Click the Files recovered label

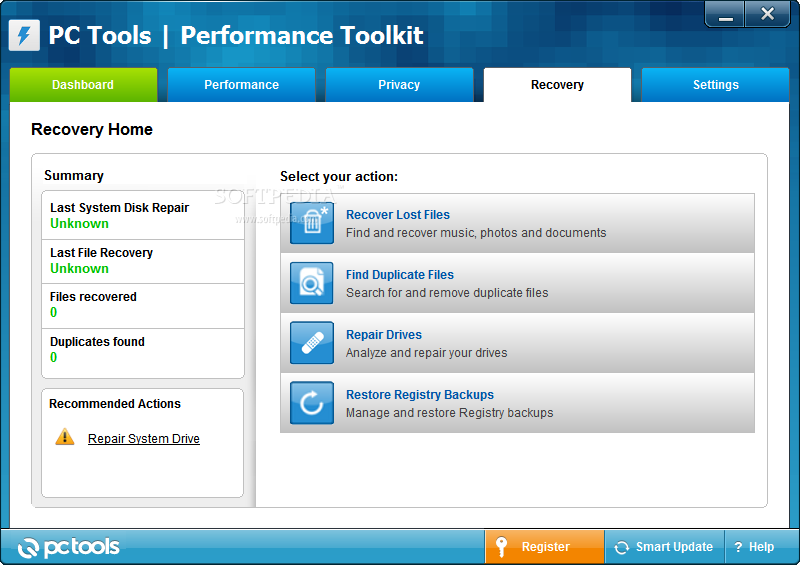[93, 297]
